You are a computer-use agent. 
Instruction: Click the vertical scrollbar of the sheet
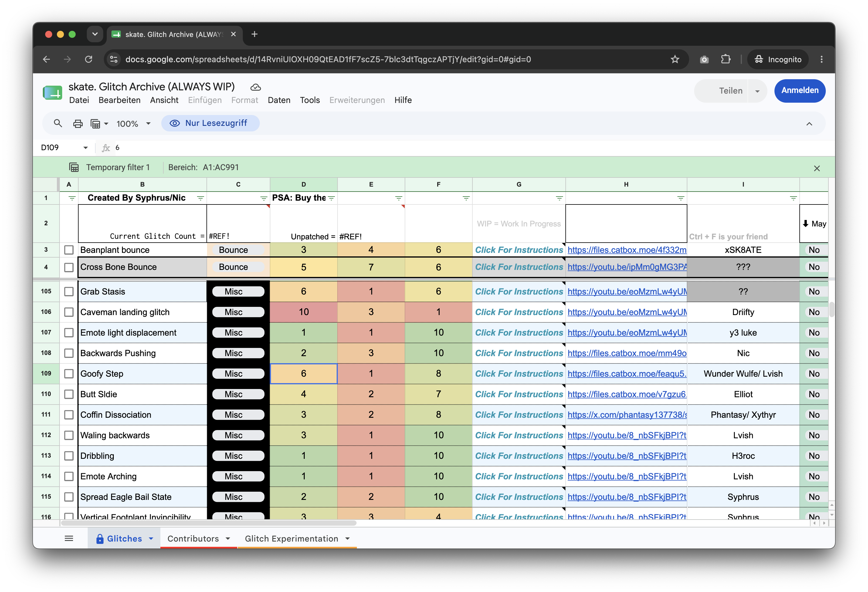pos(831,309)
